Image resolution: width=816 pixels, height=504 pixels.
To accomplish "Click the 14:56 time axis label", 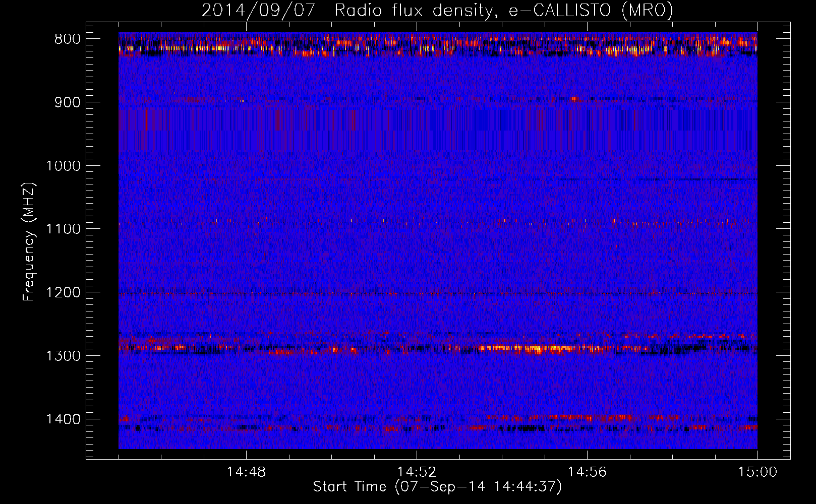I will click(x=587, y=472).
